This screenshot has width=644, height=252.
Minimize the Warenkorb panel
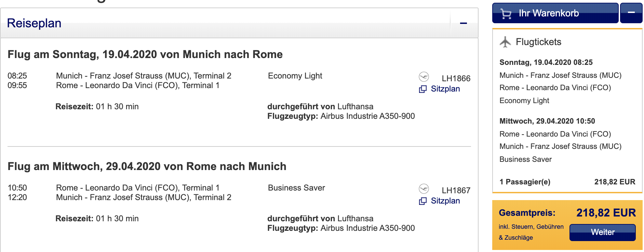click(631, 13)
